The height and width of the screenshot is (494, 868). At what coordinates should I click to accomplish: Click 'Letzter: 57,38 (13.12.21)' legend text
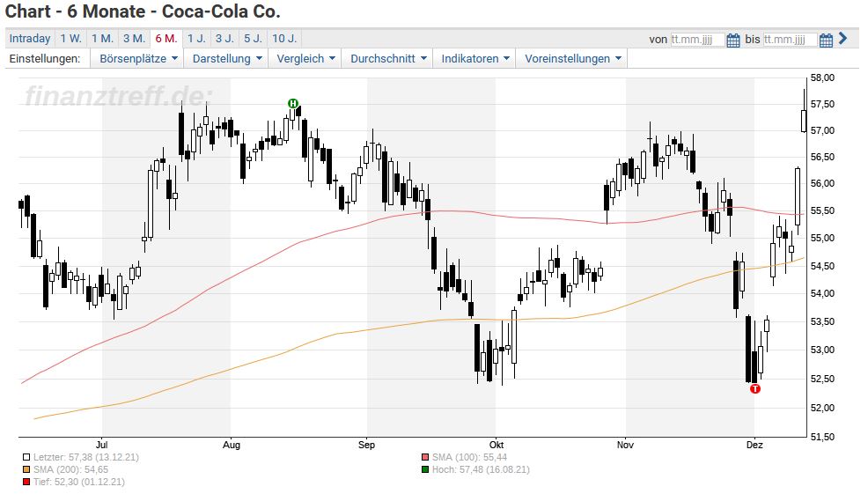click(x=85, y=457)
